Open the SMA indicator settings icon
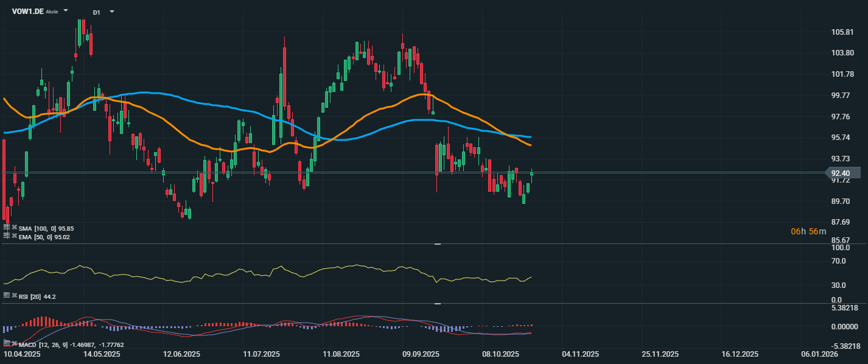This screenshot has height=364, width=868. point(7,227)
